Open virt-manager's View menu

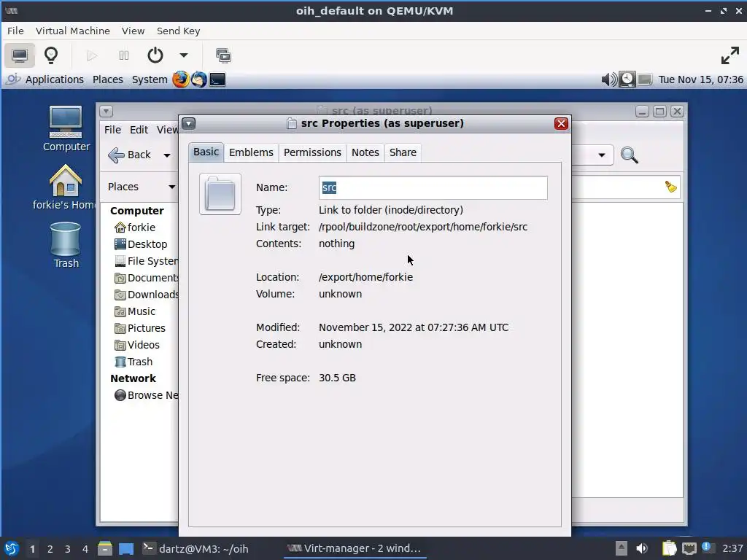click(133, 31)
